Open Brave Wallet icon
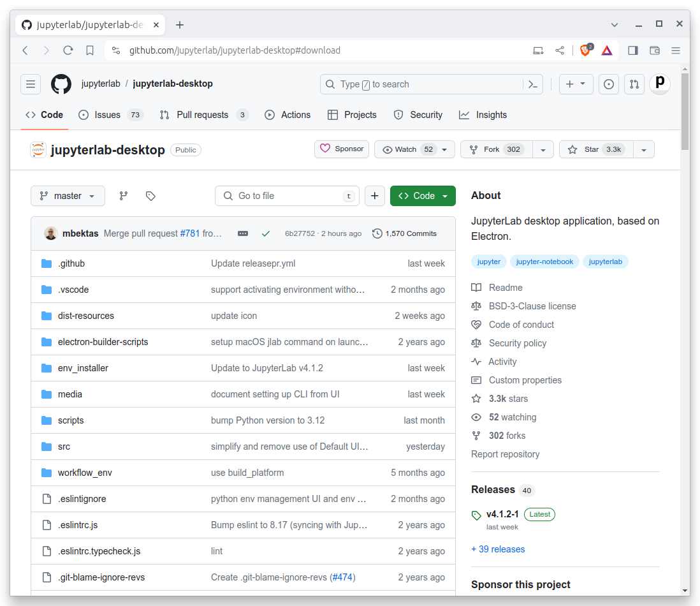This screenshot has height=606, width=700. tap(655, 50)
